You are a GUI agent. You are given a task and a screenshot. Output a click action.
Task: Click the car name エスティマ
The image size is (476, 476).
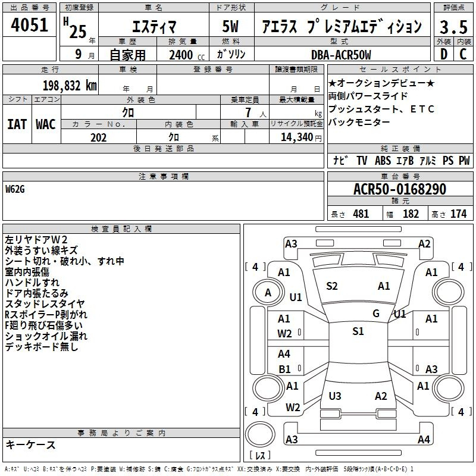point(153,27)
